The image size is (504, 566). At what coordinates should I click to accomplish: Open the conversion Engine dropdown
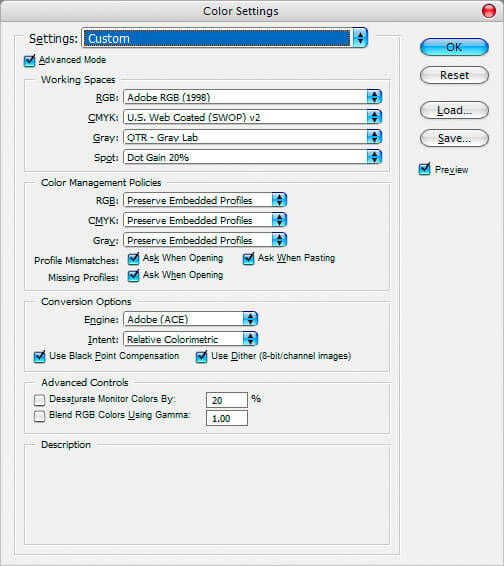(x=191, y=319)
